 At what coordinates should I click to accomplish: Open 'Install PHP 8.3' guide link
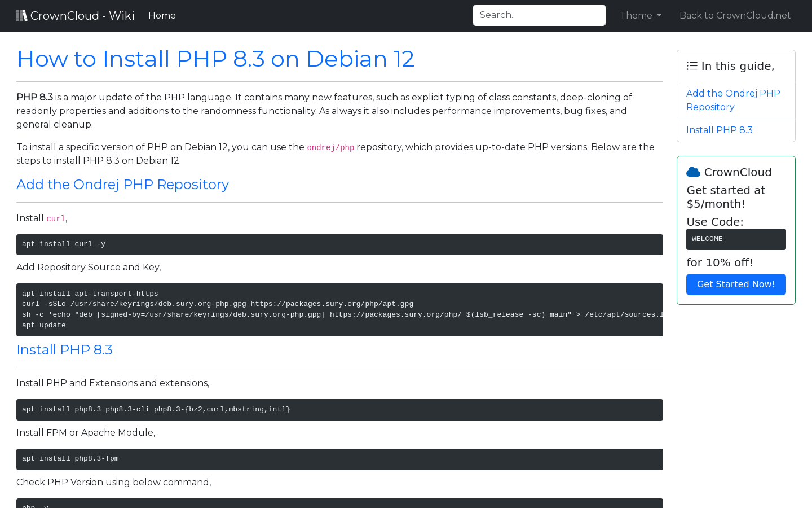click(x=719, y=130)
